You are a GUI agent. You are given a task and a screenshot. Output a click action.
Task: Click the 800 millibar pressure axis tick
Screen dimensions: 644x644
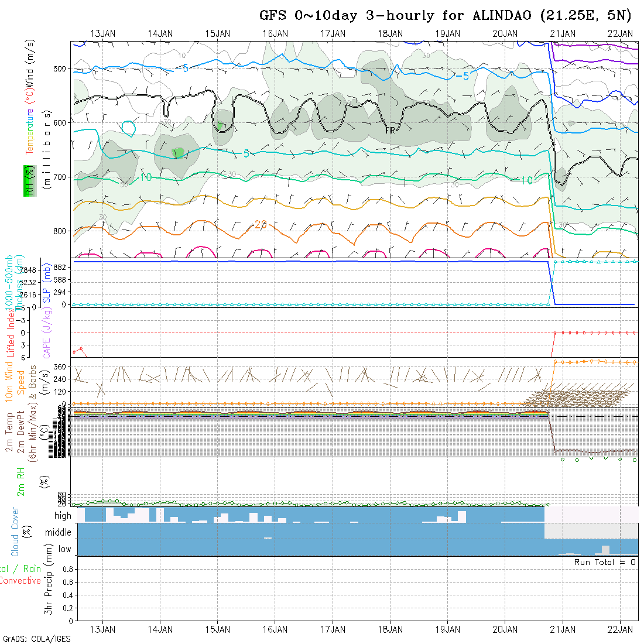(x=60, y=231)
